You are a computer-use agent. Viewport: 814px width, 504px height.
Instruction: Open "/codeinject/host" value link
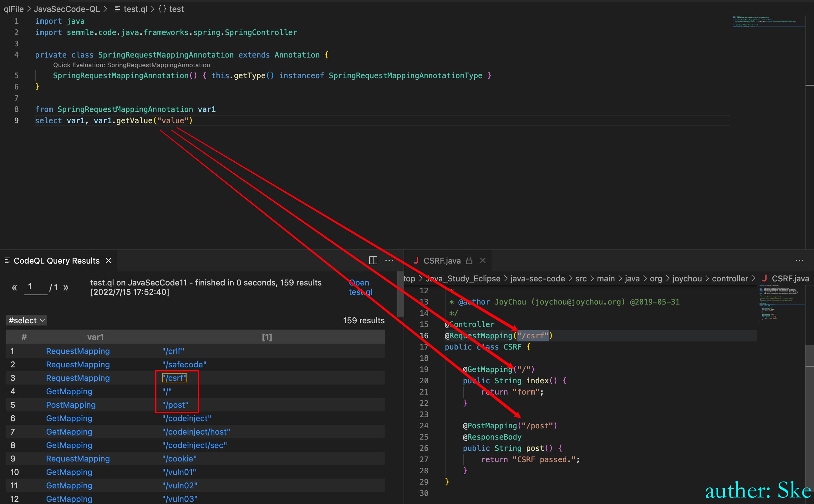(196, 432)
